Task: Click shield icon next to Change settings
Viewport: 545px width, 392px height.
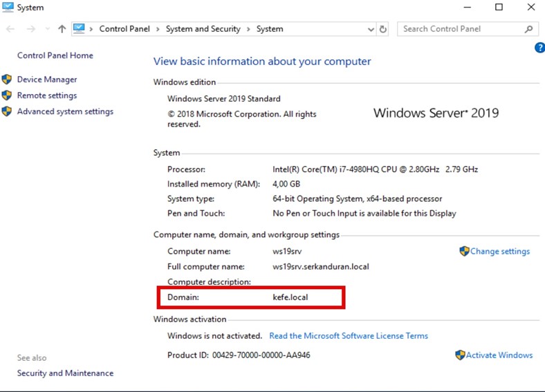Action: click(x=464, y=251)
